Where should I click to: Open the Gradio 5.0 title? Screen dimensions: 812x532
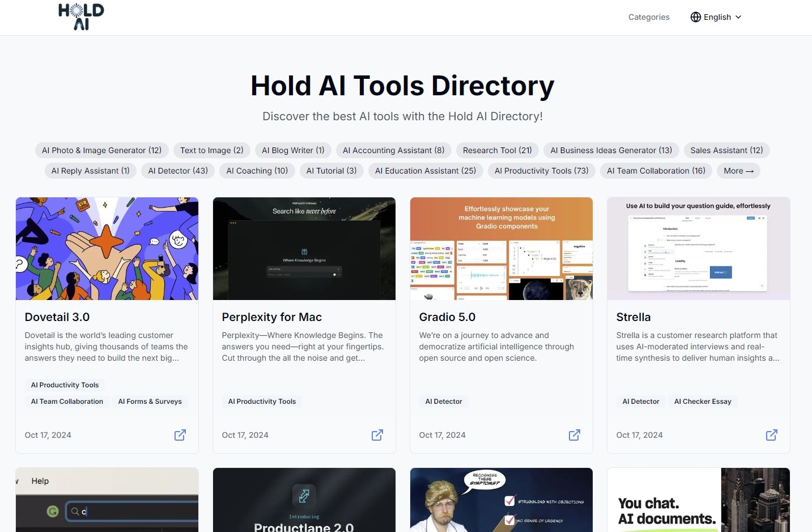click(x=447, y=317)
